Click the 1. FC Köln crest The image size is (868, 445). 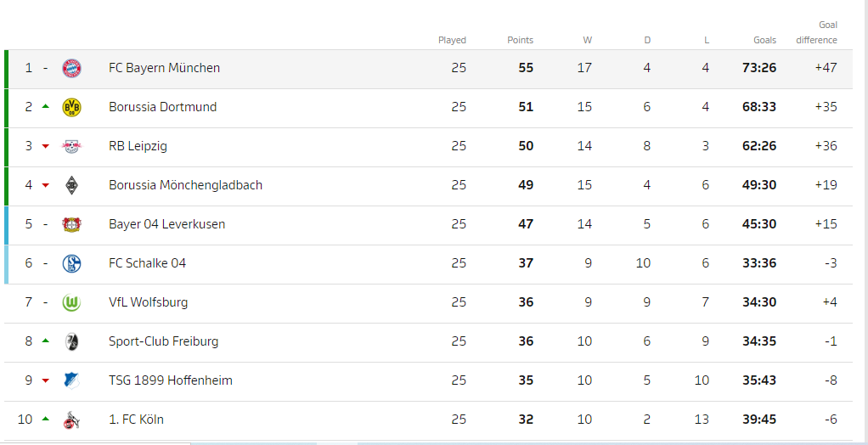(71, 420)
